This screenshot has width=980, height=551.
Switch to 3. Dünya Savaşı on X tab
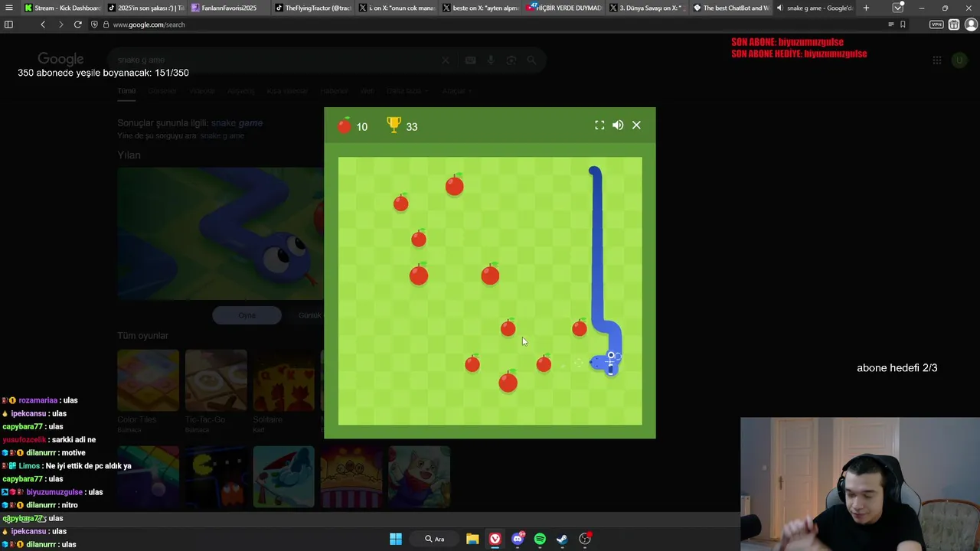(x=646, y=8)
